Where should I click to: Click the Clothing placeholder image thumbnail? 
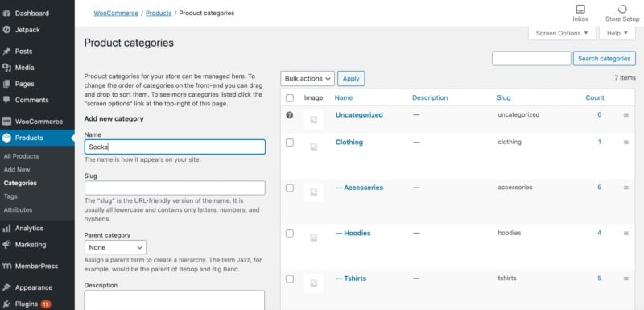(x=313, y=147)
